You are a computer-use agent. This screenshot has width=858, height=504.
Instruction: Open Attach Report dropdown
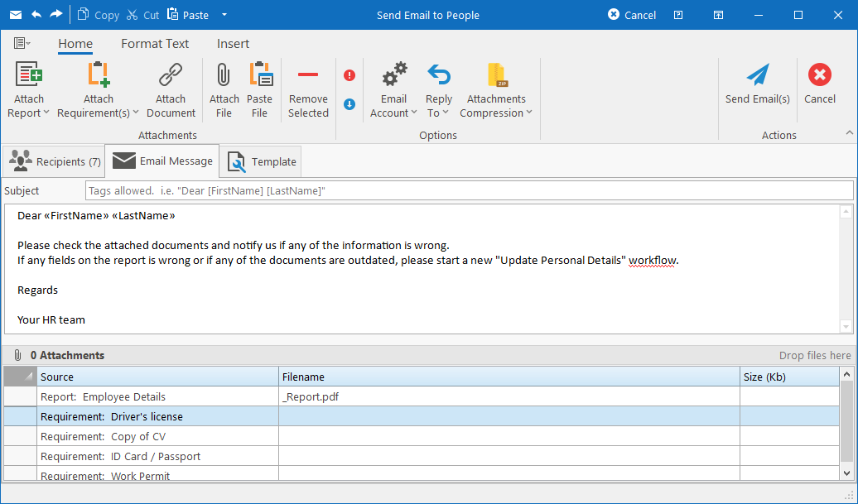coord(28,89)
